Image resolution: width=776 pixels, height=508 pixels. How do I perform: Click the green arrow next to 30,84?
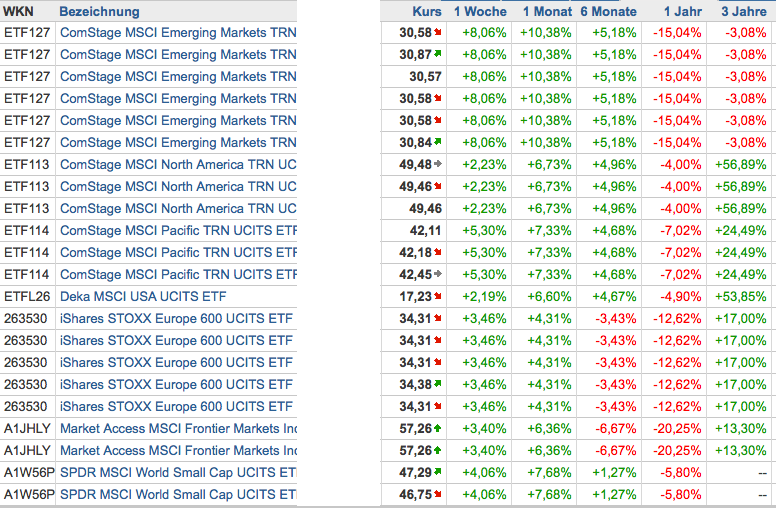tap(438, 142)
